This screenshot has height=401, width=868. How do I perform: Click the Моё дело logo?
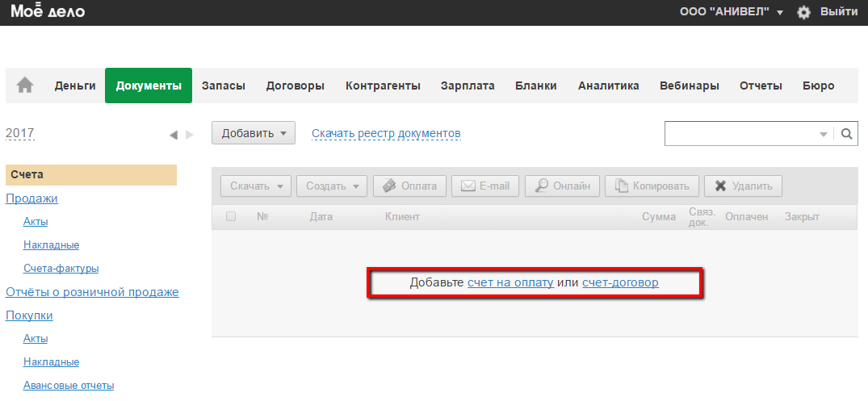pos(48,10)
